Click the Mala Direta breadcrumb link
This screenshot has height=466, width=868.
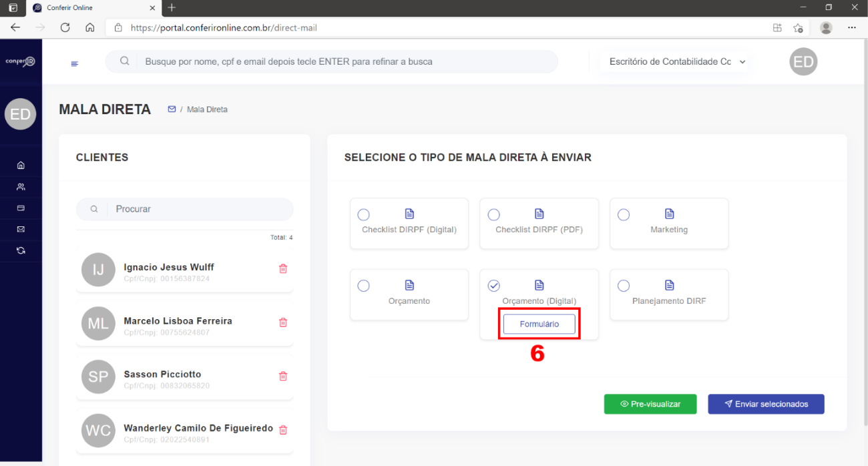tap(207, 109)
